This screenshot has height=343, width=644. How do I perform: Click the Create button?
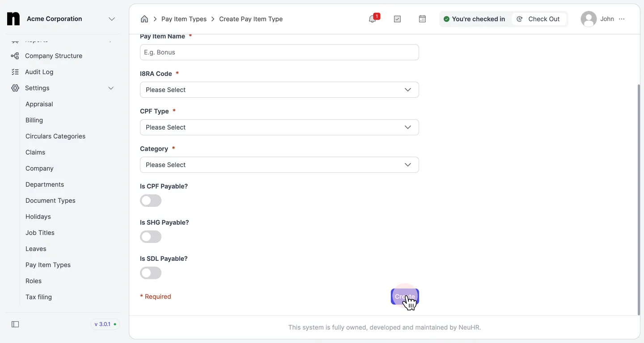coord(405,297)
